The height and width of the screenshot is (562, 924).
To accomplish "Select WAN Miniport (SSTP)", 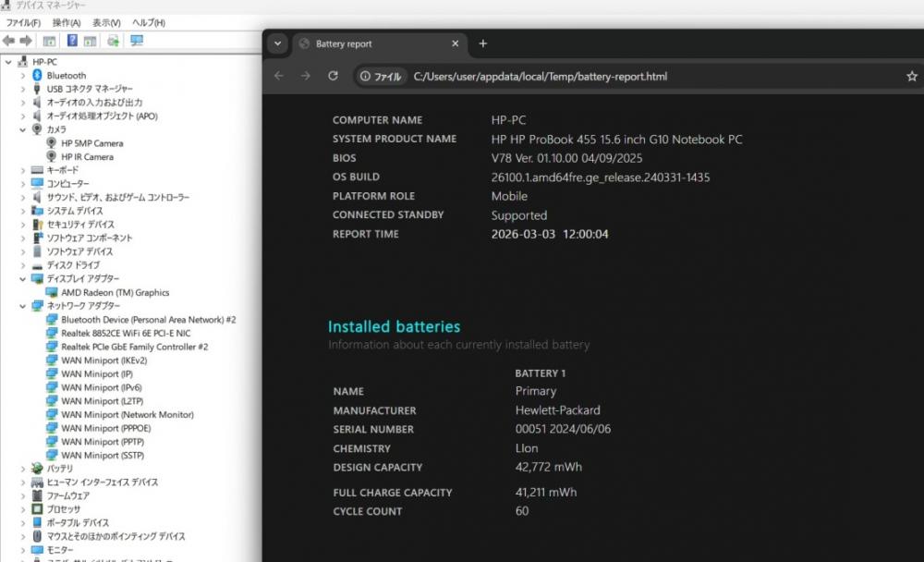I will (103, 456).
